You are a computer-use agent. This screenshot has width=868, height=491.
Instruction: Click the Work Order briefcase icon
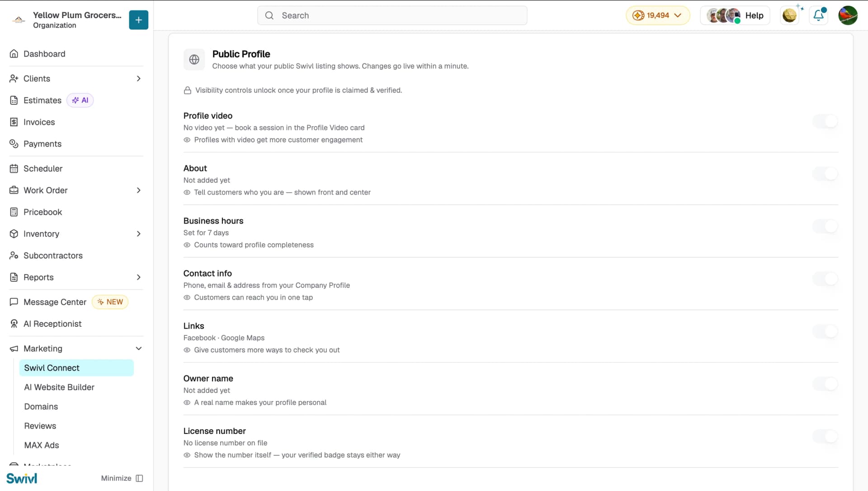point(14,191)
